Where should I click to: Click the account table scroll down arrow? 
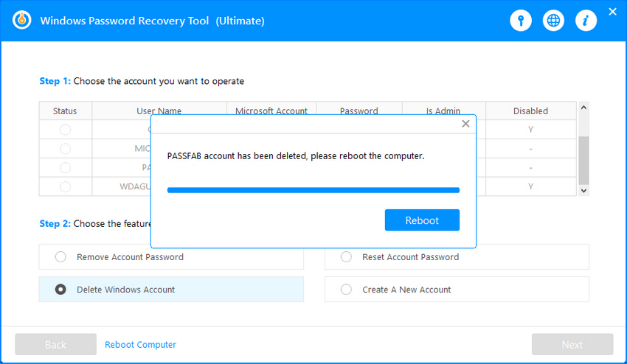point(583,191)
